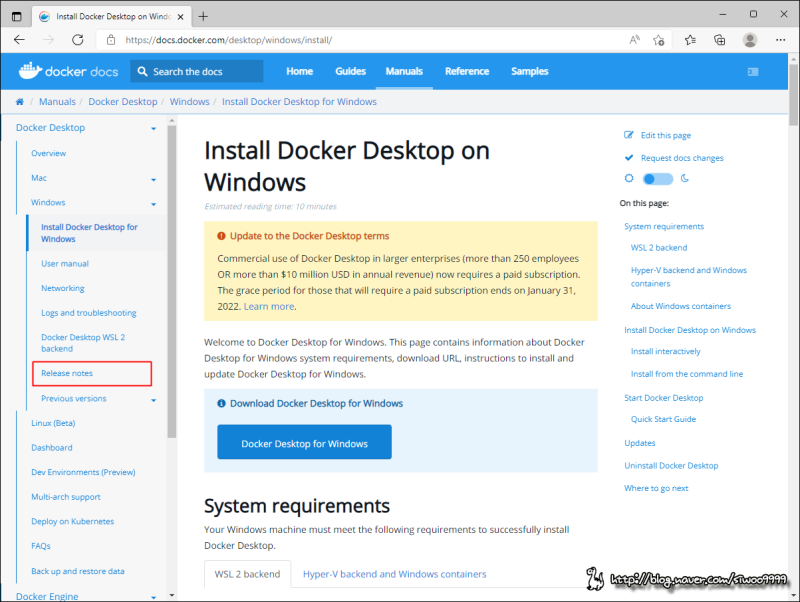Viewport: 800px width, 602px height.
Task: Open the panel icon at the navbar's far right
Action: [753, 71]
